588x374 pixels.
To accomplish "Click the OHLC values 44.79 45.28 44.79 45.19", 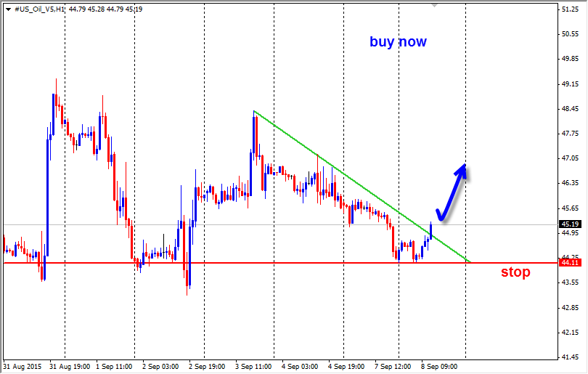I will click(106, 9).
